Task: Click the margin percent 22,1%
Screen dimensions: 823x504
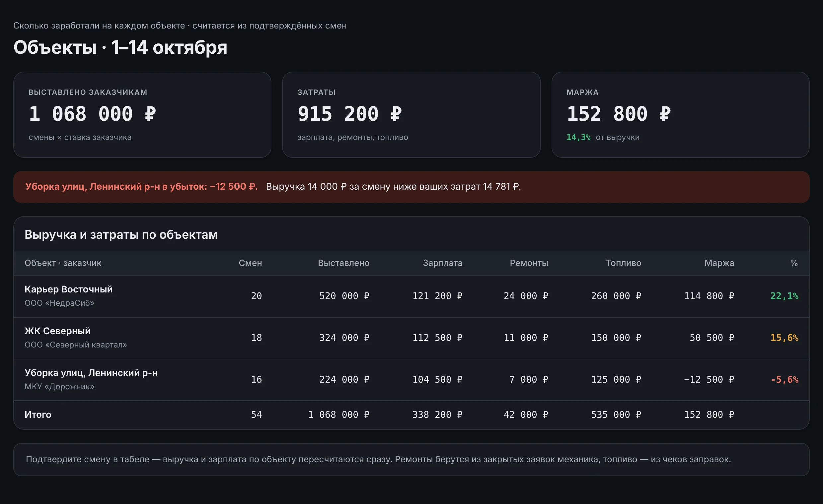Action: pos(784,296)
